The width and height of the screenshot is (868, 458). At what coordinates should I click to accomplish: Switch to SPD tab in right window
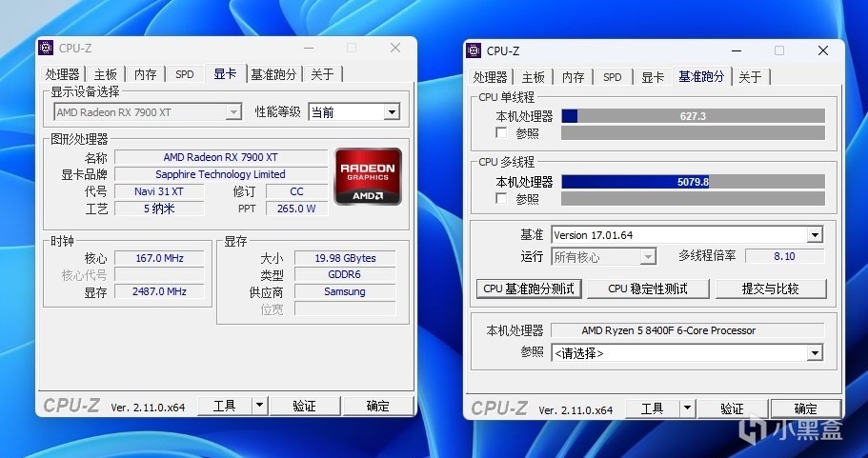(x=613, y=77)
